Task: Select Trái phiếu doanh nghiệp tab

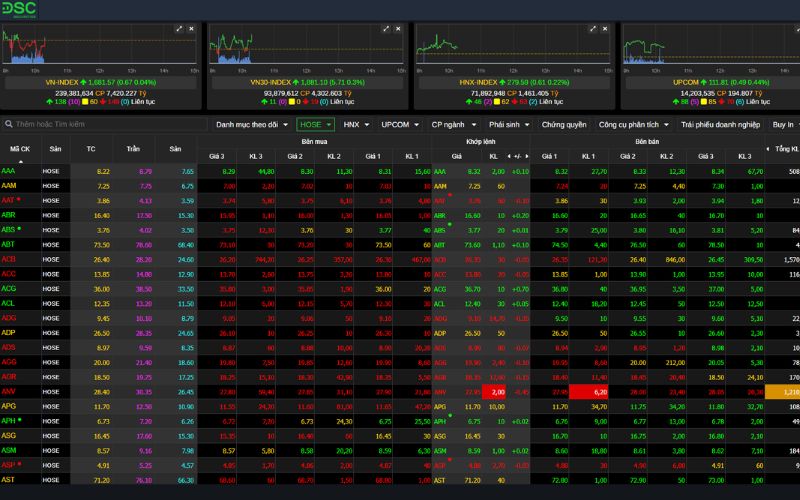Action: 720,124
